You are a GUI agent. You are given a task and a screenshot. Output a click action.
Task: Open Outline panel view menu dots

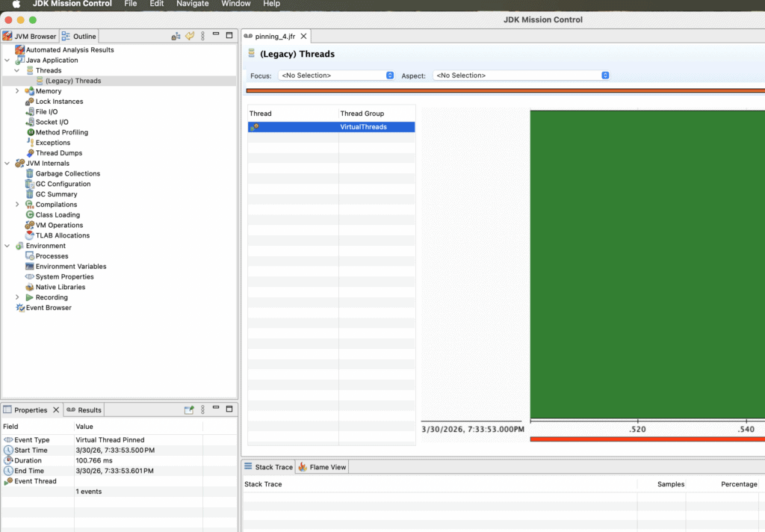203,36
